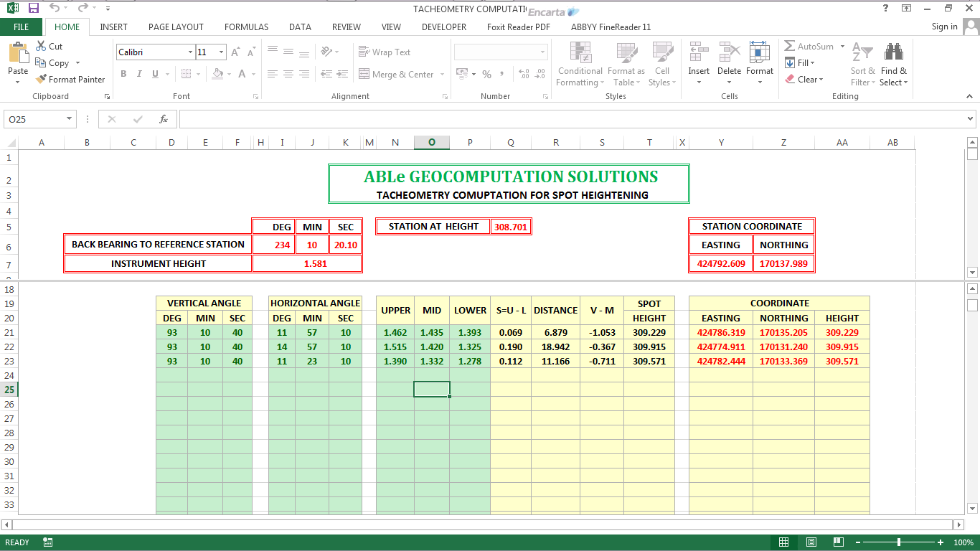Click the Percent Style icon
The height and width of the screenshot is (551, 980).
pyautogui.click(x=486, y=74)
